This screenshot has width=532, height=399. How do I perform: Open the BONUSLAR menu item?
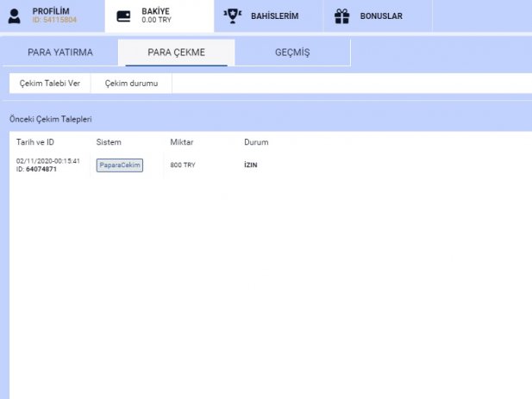381,16
